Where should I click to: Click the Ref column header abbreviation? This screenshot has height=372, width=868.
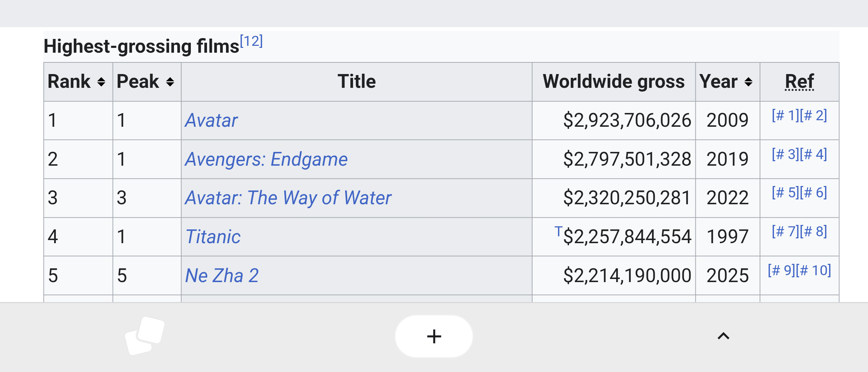(799, 82)
